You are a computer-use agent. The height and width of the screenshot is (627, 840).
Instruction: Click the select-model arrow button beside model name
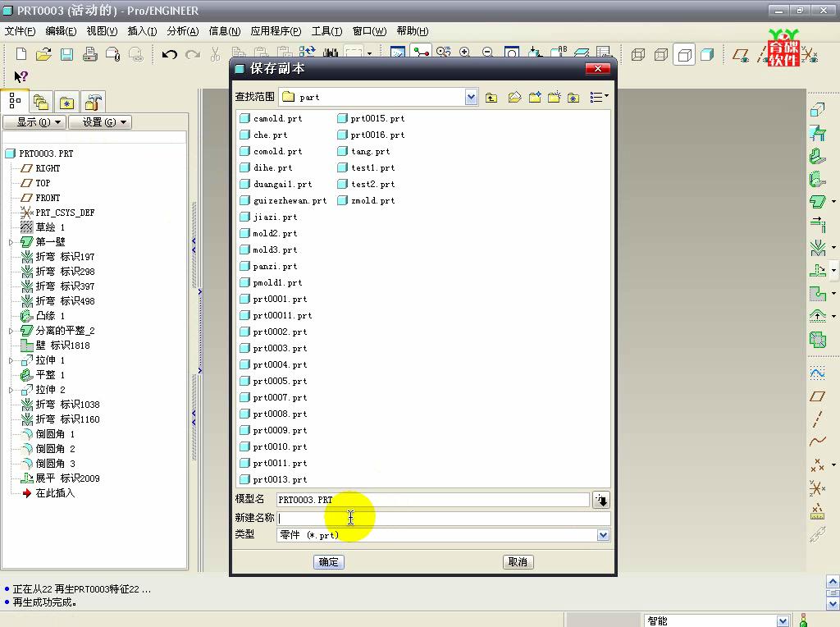pos(601,500)
